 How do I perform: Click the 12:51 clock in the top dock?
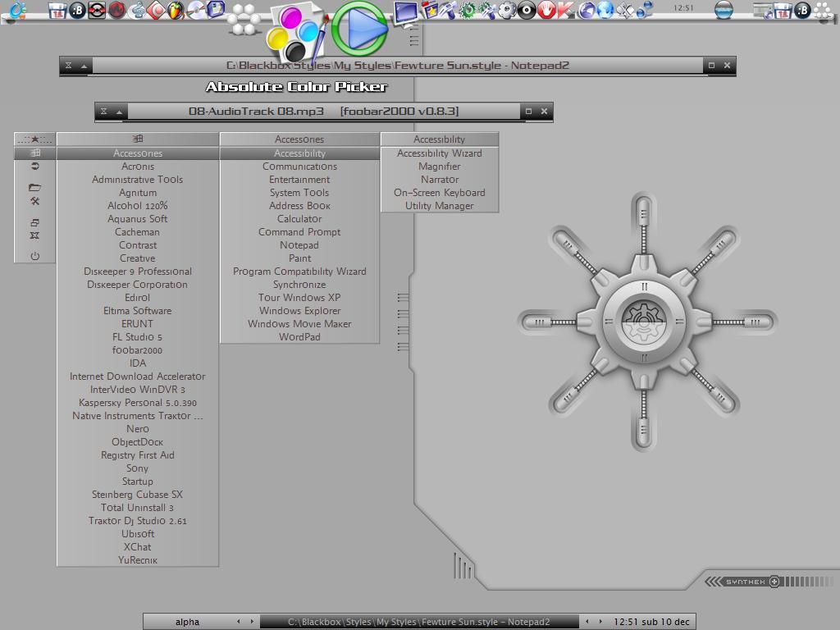(683, 8)
